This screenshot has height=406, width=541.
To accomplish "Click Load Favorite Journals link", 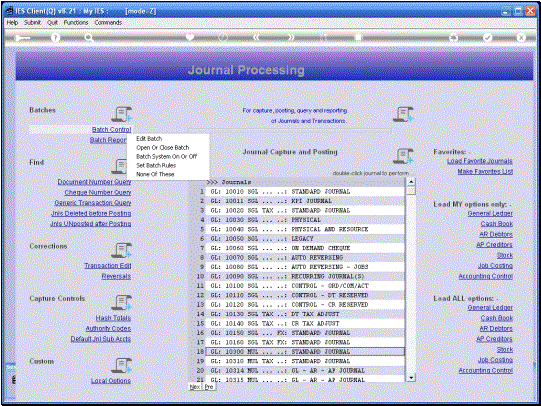I will point(480,161).
